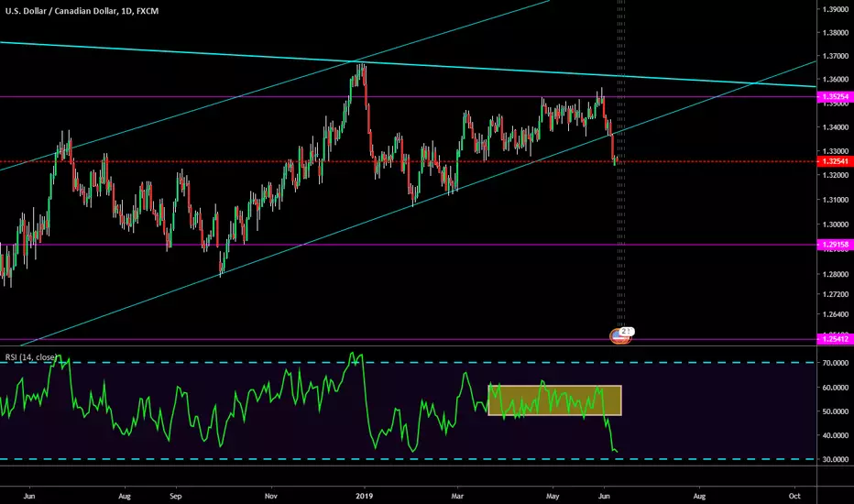Click the 60.0000 RSI scale value
Image resolution: width=854 pixels, height=504 pixels.
(x=836, y=388)
